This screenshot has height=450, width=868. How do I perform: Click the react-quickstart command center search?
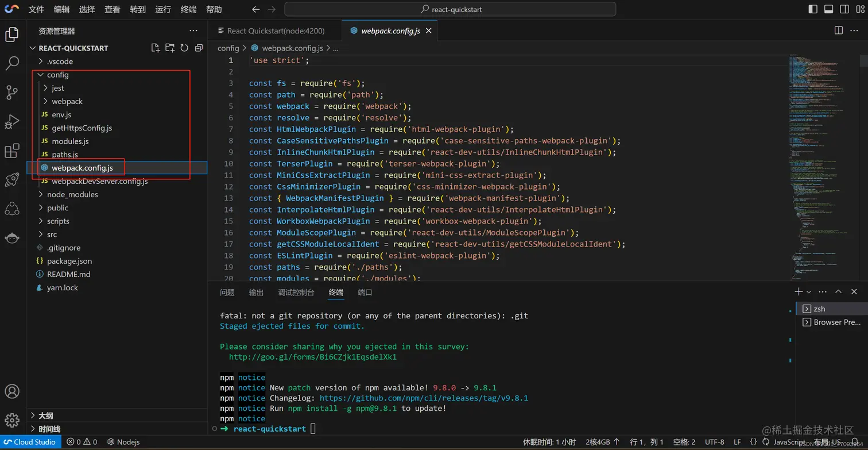point(450,9)
